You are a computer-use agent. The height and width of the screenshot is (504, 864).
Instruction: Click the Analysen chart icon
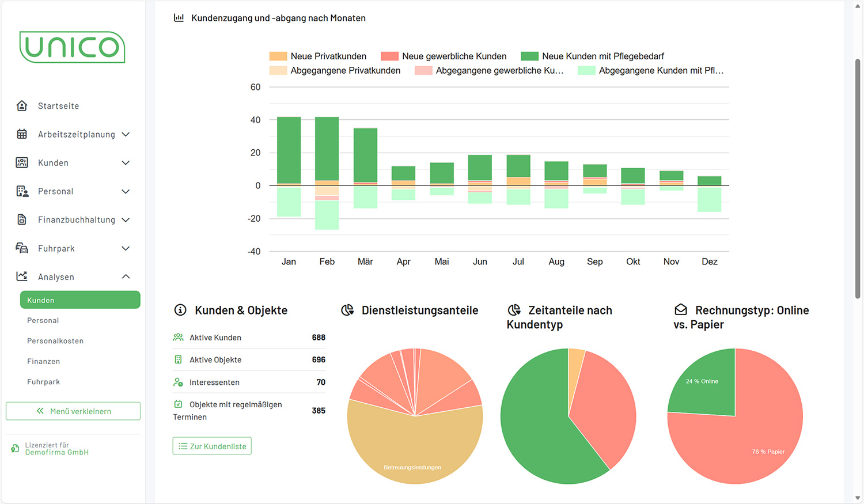pos(22,276)
